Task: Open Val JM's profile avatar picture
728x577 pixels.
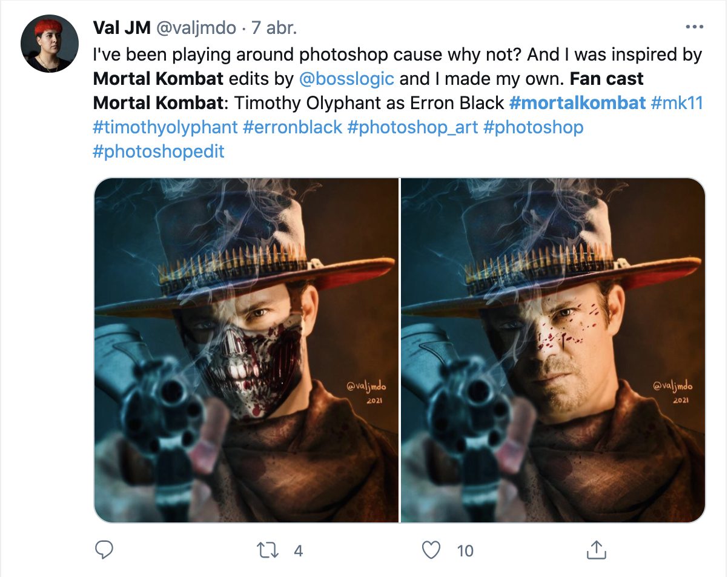Action: click(49, 44)
